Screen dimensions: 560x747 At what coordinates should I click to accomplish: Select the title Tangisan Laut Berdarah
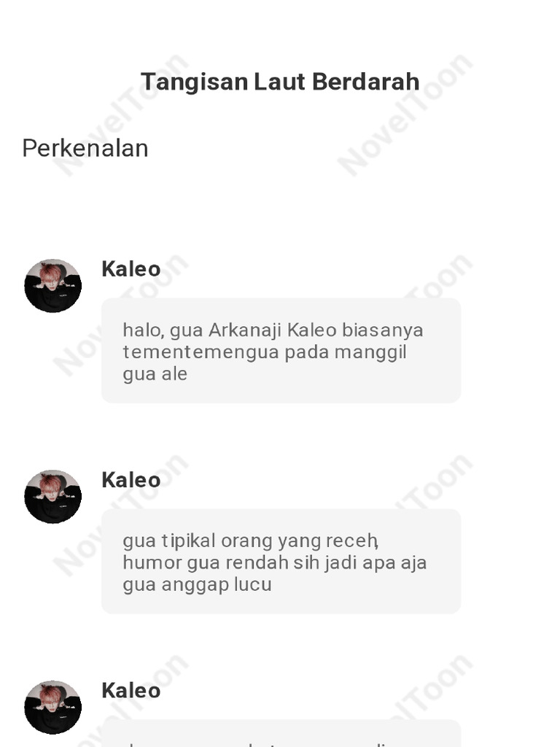pos(280,82)
